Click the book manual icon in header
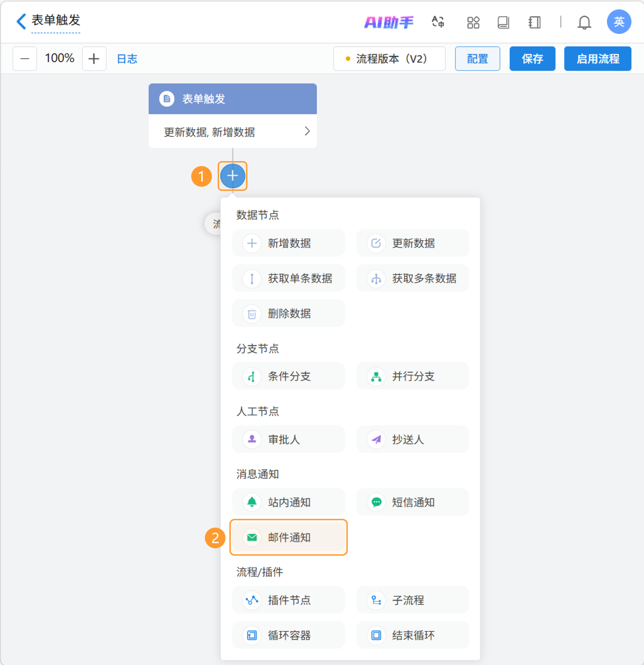 [x=503, y=22]
